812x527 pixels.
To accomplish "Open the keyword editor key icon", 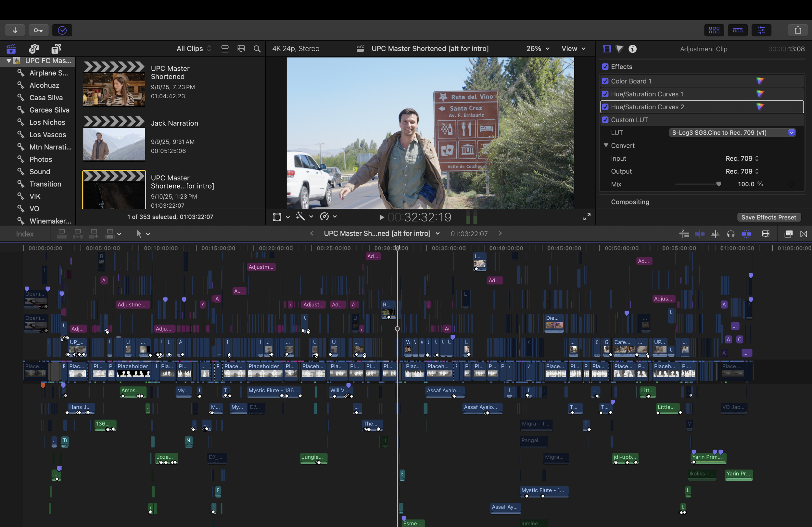I will click(38, 30).
